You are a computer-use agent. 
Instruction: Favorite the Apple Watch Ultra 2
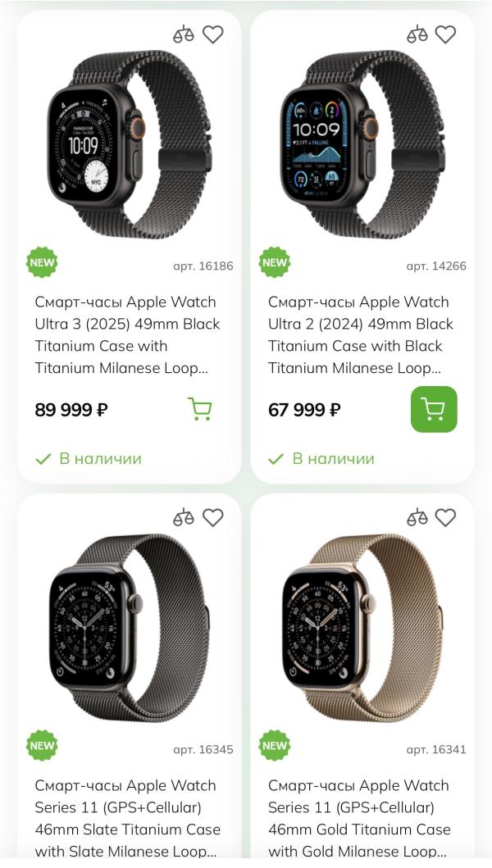[445, 34]
